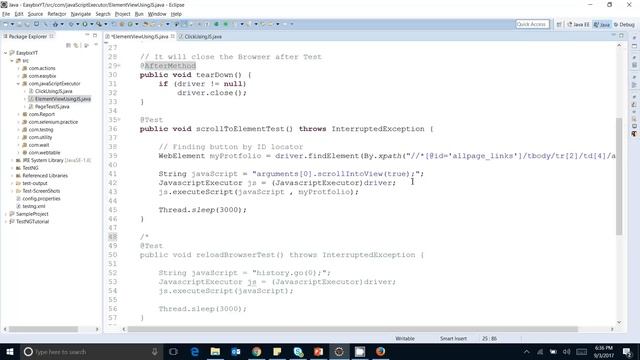Click Collapse All in Package Explorer
640x360 pixels.
pos(68,45)
